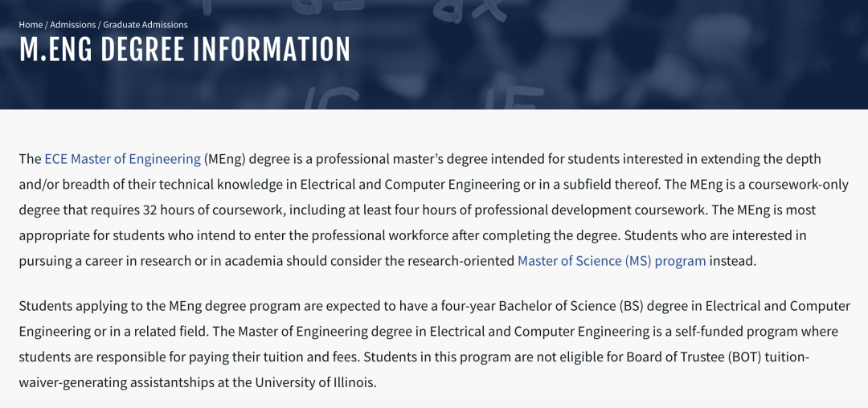
Task: Click the "(MEng)" text after the ECE link
Action: click(x=224, y=159)
